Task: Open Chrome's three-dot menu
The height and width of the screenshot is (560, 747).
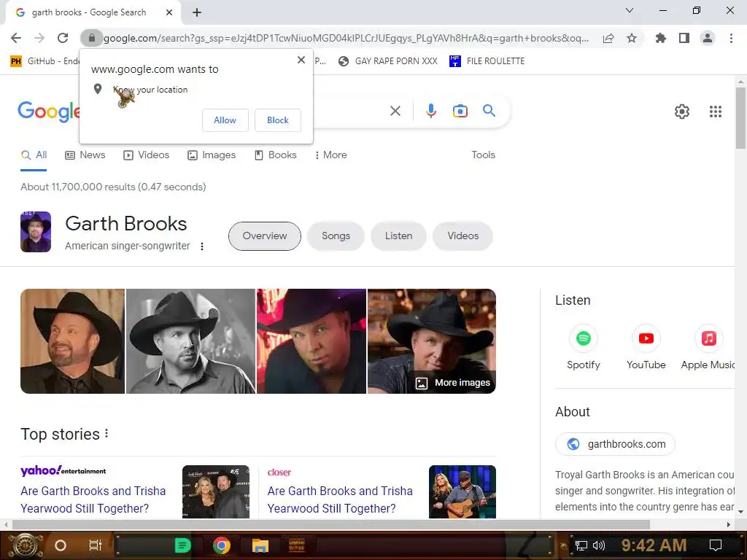Action: tap(731, 38)
